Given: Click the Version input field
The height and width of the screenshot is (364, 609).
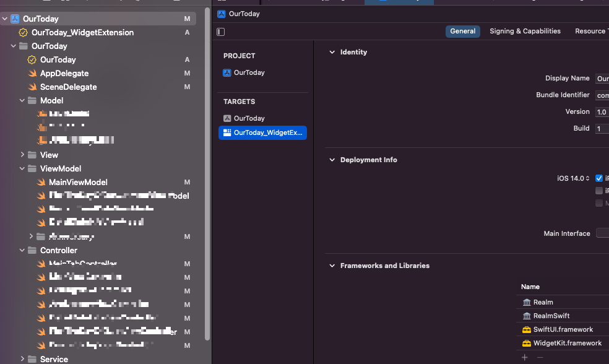Looking at the screenshot, I should pos(602,112).
